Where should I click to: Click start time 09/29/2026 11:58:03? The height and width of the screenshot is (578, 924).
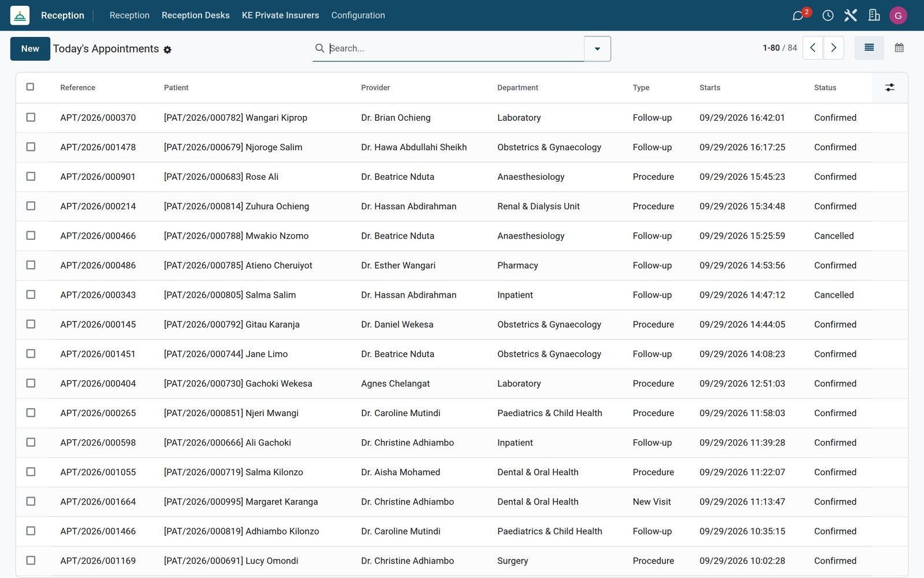742,413
